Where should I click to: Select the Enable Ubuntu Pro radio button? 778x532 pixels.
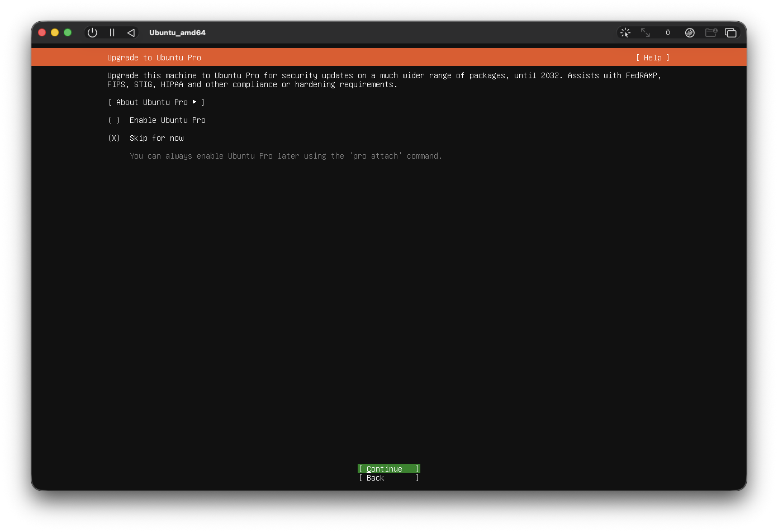tap(114, 120)
